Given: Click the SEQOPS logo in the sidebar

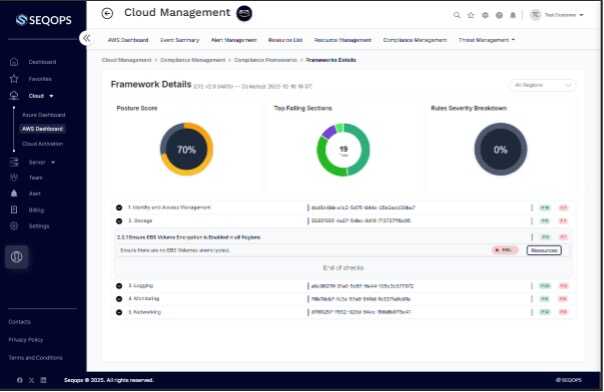Looking at the screenshot, I should pos(44,20).
